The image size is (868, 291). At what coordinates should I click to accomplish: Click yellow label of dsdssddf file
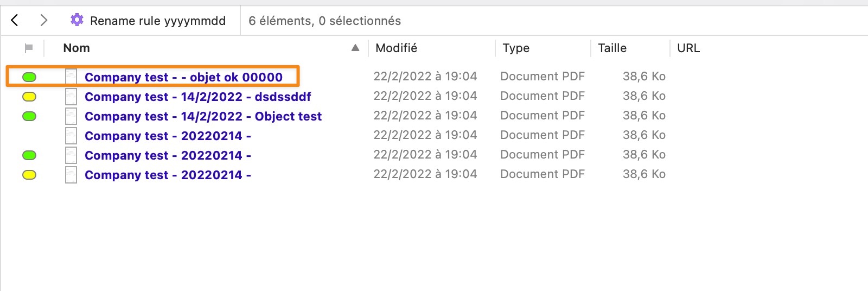pos(29,97)
